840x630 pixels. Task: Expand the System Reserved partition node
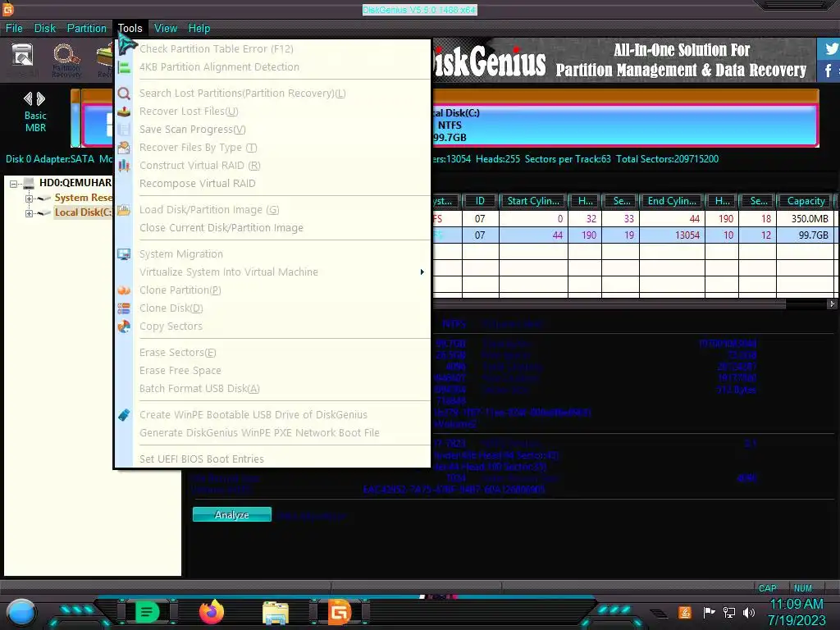(x=29, y=199)
